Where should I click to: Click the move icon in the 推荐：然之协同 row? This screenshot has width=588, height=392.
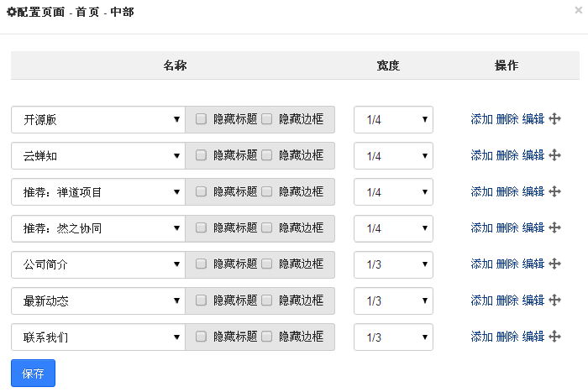[x=554, y=227]
